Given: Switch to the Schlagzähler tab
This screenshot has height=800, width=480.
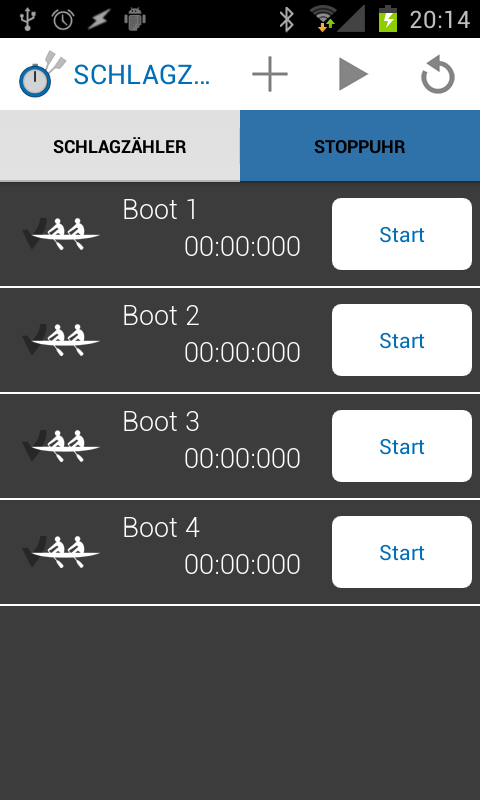Looking at the screenshot, I should [x=120, y=146].
